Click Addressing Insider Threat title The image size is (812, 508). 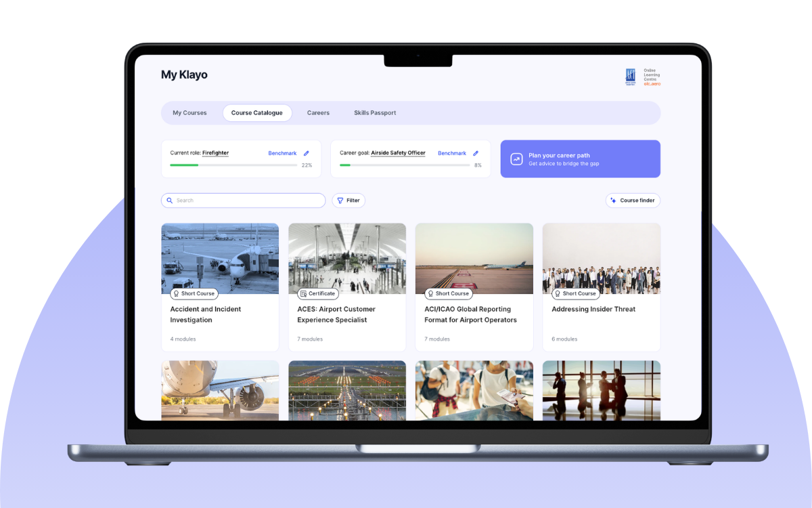coord(593,309)
